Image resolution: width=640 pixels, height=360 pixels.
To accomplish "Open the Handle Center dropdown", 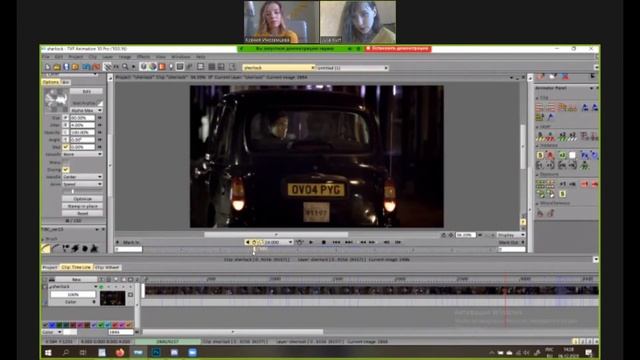I will click(x=82, y=177).
